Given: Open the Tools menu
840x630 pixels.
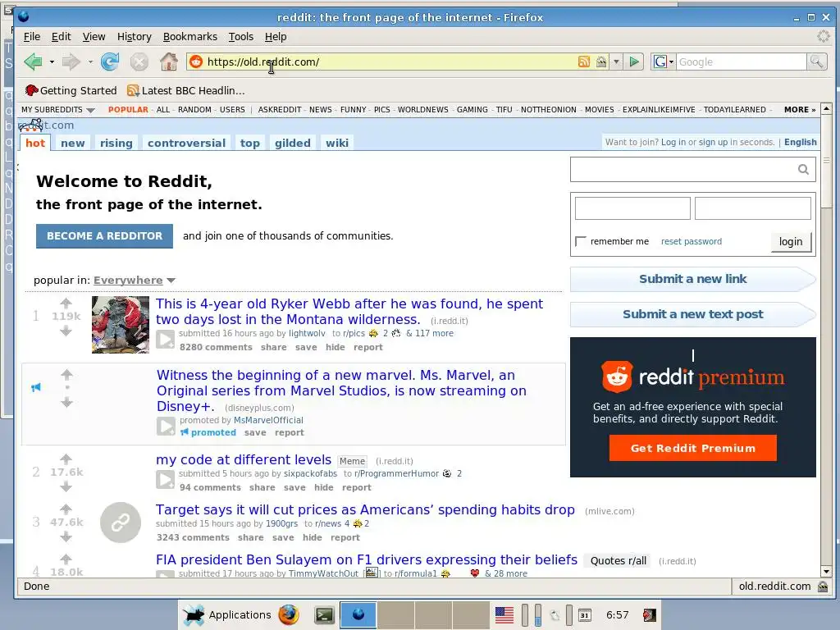Looking at the screenshot, I should pyautogui.click(x=241, y=36).
